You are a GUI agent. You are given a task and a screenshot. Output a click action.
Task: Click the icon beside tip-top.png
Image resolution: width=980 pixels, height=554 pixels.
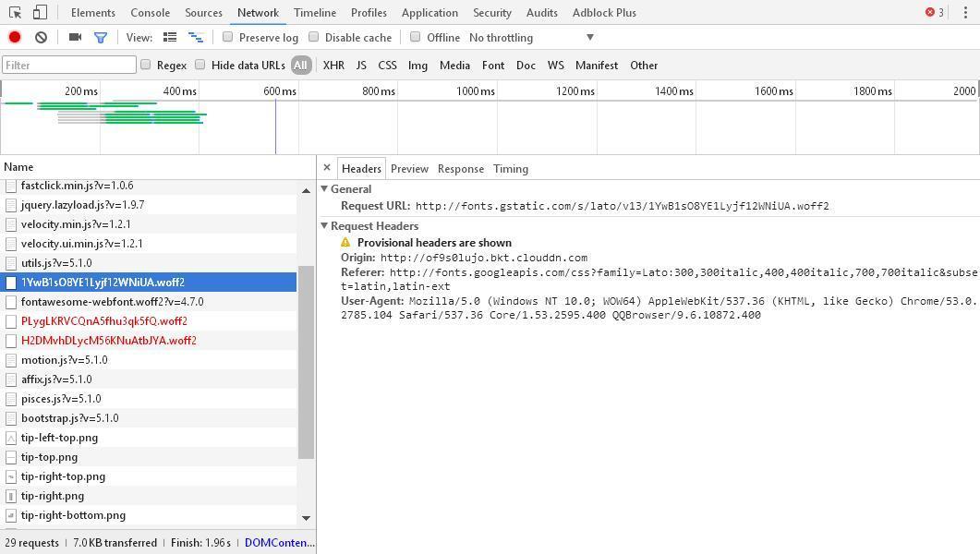(11, 457)
